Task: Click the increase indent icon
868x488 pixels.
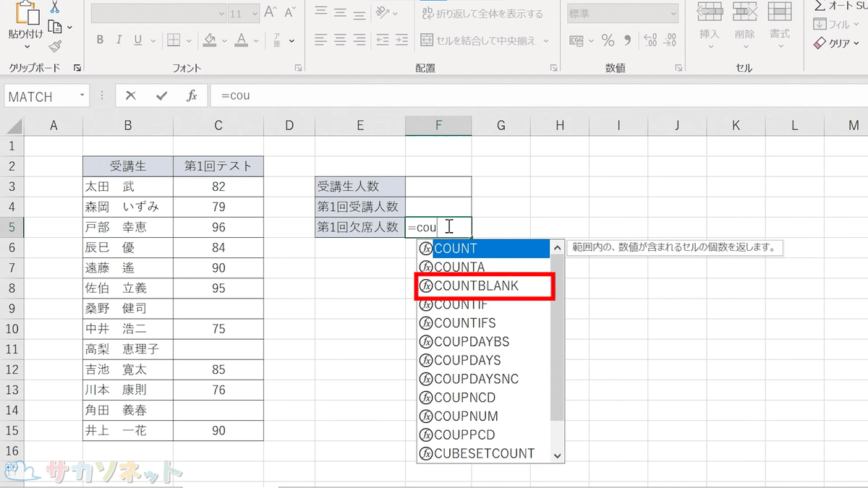Action: click(404, 40)
